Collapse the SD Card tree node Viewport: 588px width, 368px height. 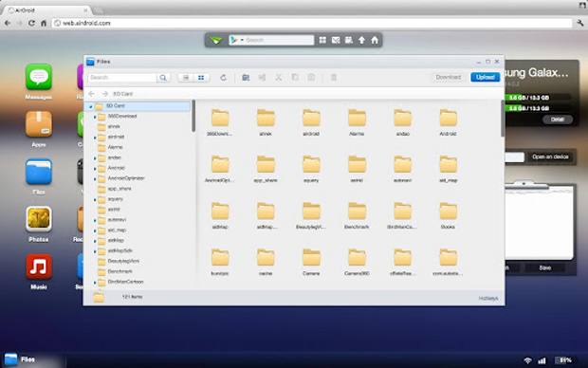[90, 106]
